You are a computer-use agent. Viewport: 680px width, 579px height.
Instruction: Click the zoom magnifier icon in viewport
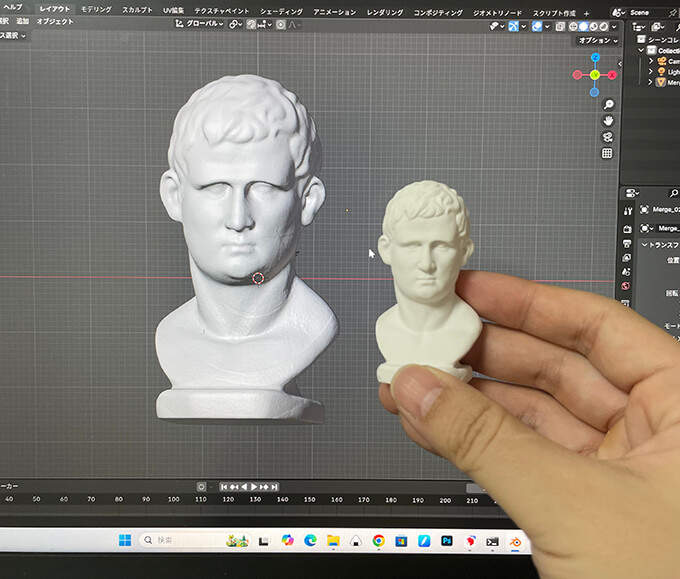[608, 104]
